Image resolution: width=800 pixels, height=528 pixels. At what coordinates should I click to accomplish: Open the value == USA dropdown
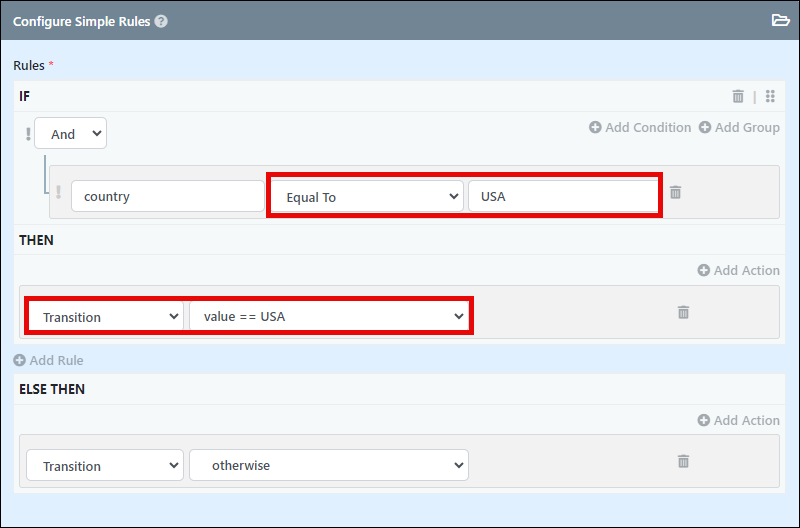[x=329, y=316]
